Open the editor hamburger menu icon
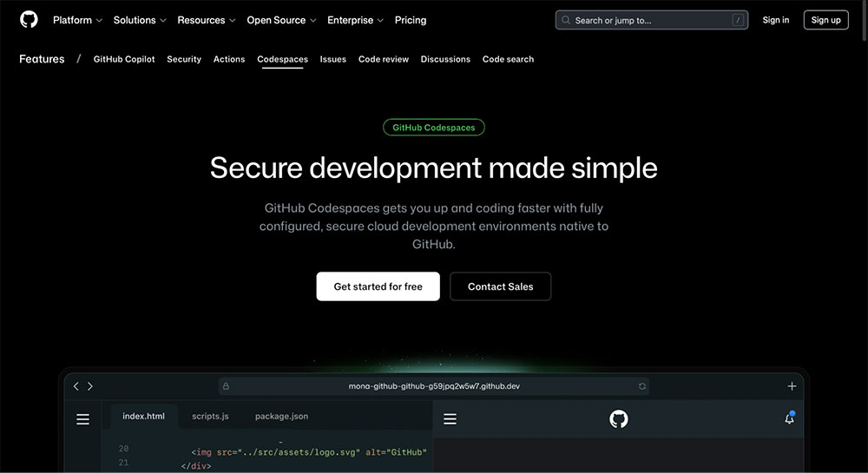The width and height of the screenshot is (868, 473). tap(82, 419)
